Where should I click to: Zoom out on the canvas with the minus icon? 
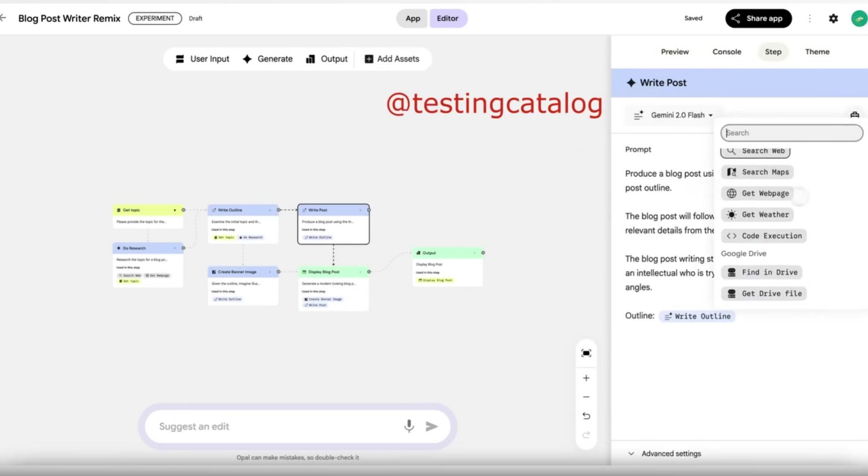coord(586,397)
